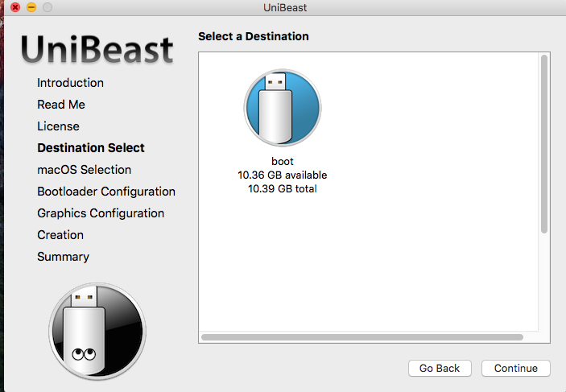Select the Read Me step
The height and width of the screenshot is (392, 566).
pyautogui.click(x=61, y=105)
